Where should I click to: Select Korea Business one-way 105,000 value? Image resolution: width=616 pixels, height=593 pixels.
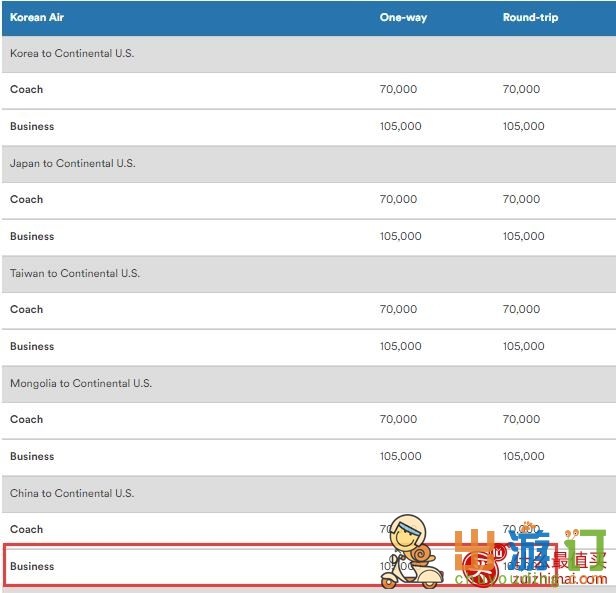(400, 126)
